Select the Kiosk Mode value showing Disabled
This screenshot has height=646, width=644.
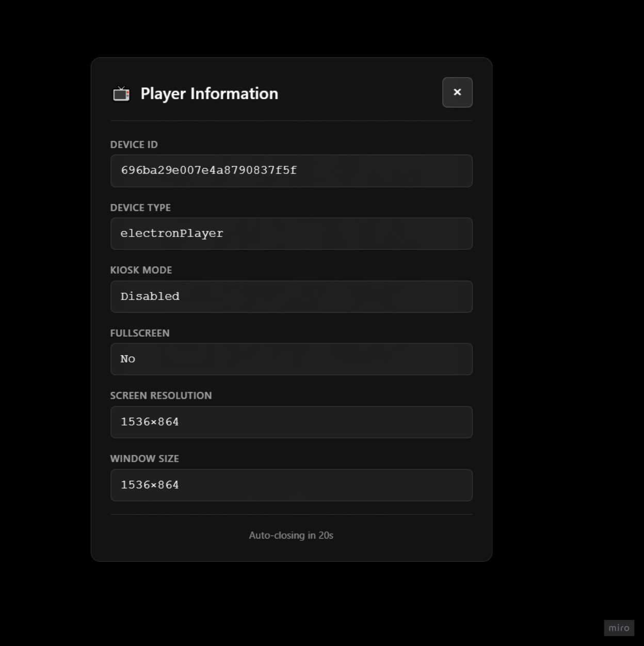[x=291, y=296]
